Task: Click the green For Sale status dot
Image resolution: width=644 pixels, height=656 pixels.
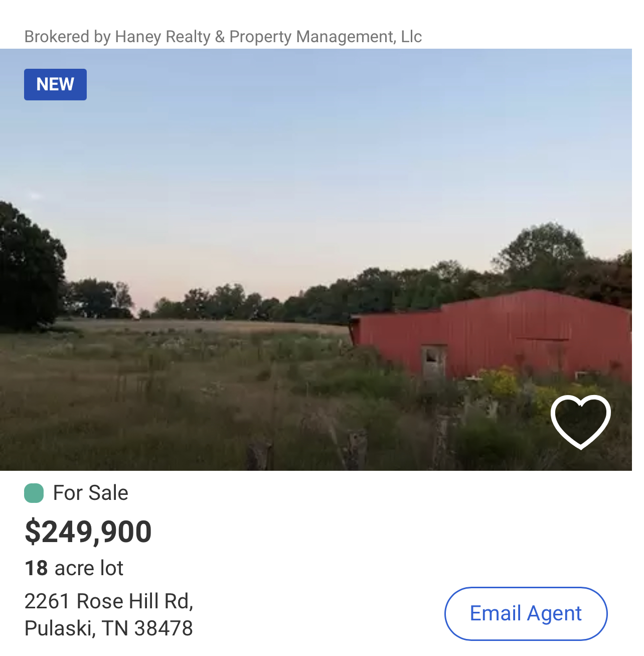Action: (34, 493)
